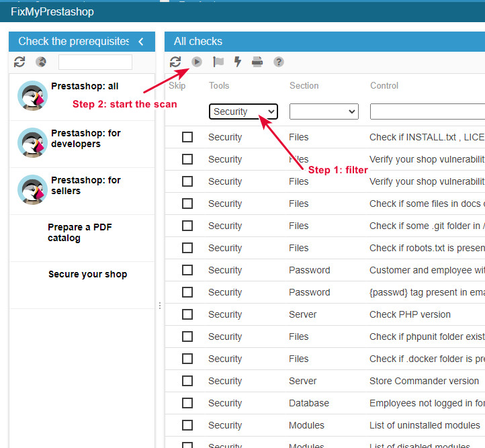Click the flag icon in All checks toolbar
Screen dimensions: 485x448
pos(218,62)
